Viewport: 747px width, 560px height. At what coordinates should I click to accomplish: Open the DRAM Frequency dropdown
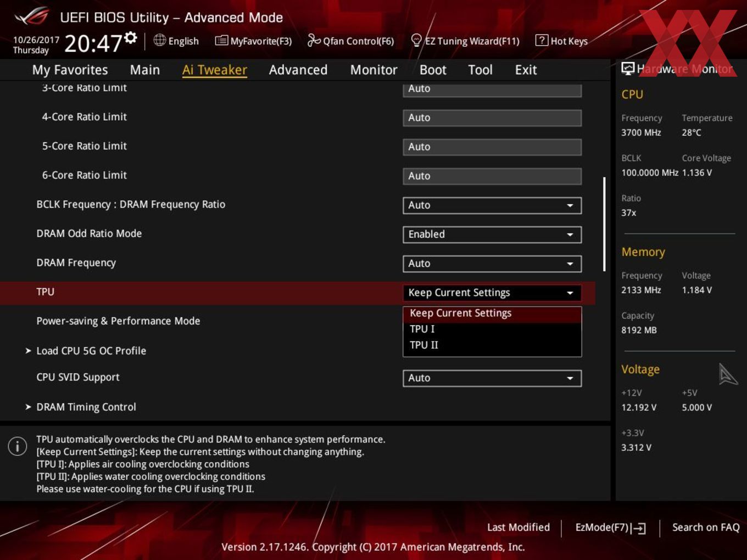point(492,264)
